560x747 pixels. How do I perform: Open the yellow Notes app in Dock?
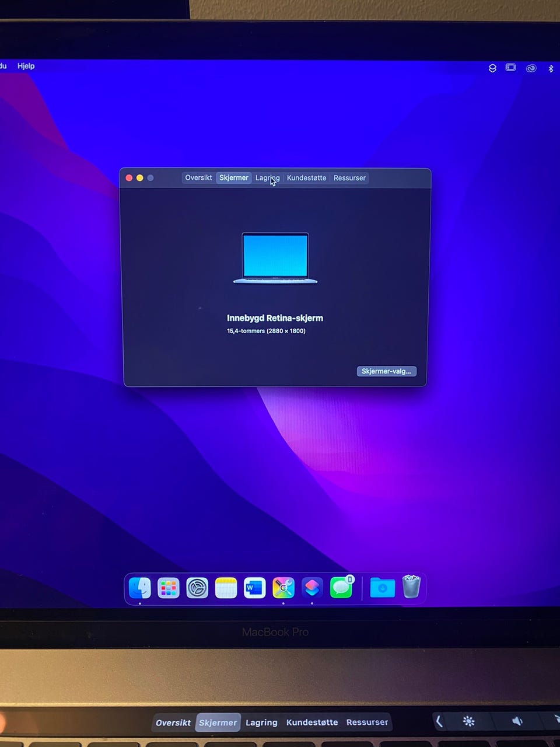(x=226, y=588)
